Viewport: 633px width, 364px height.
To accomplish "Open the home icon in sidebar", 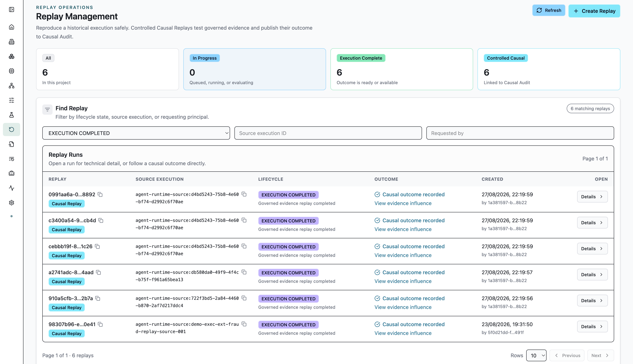I will click(12, 27).
